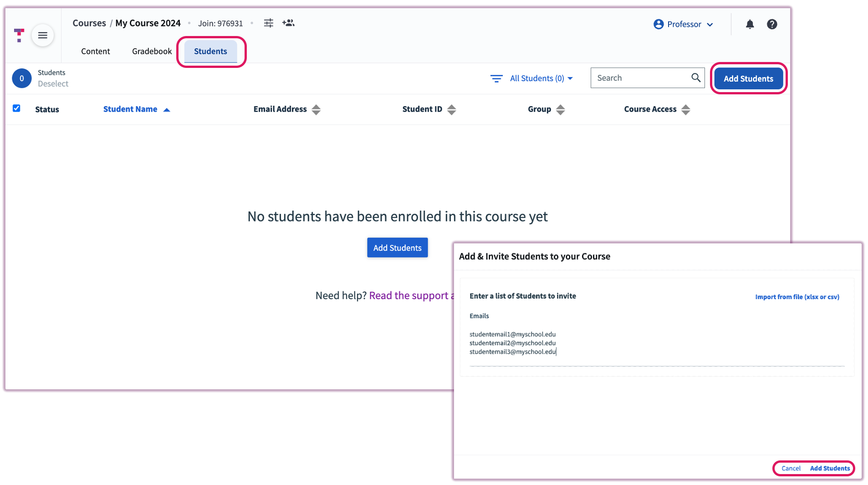Click the search magnifier icon
The height and width of the screenshot is (485, 868).
coord(695,77)
